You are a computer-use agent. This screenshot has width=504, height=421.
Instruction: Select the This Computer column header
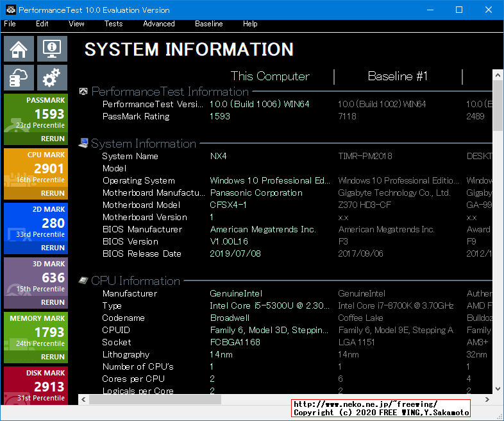(x=270, y=76)
